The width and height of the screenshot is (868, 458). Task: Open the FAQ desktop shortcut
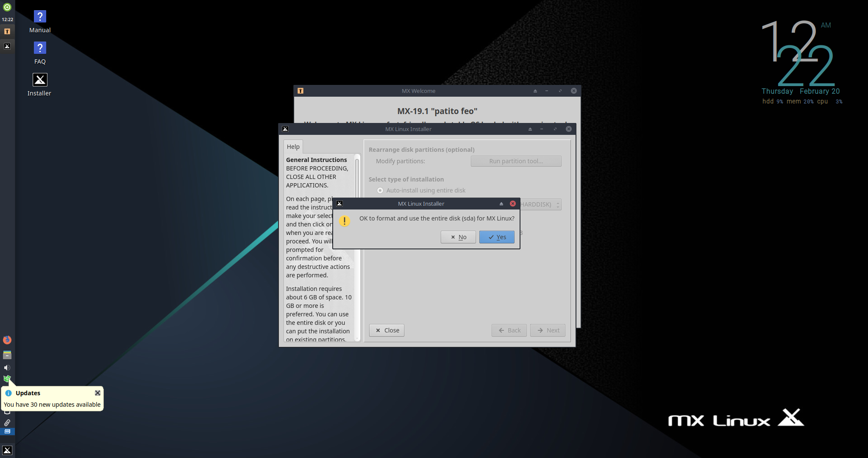[x=40, y=53]
